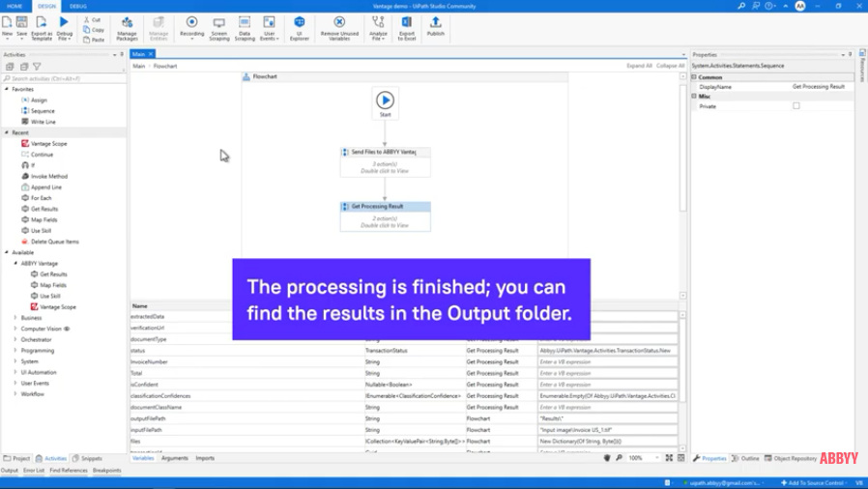The image size is (868, 489).
Task: Click Flowchart breadcrumb in designer
Action: pos(165,66)
